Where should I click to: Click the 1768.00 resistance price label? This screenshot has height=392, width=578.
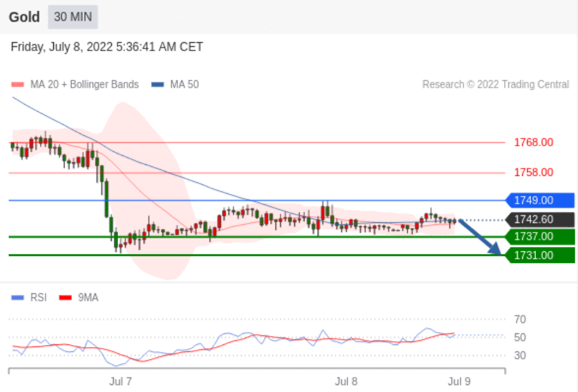[533, 142]
